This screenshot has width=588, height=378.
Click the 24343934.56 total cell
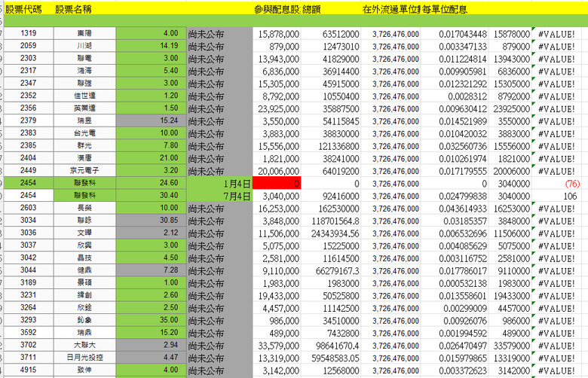(331, 233)
